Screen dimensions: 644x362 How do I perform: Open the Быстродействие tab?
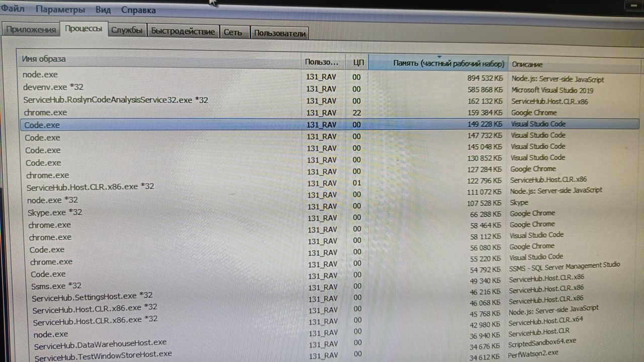183,31
